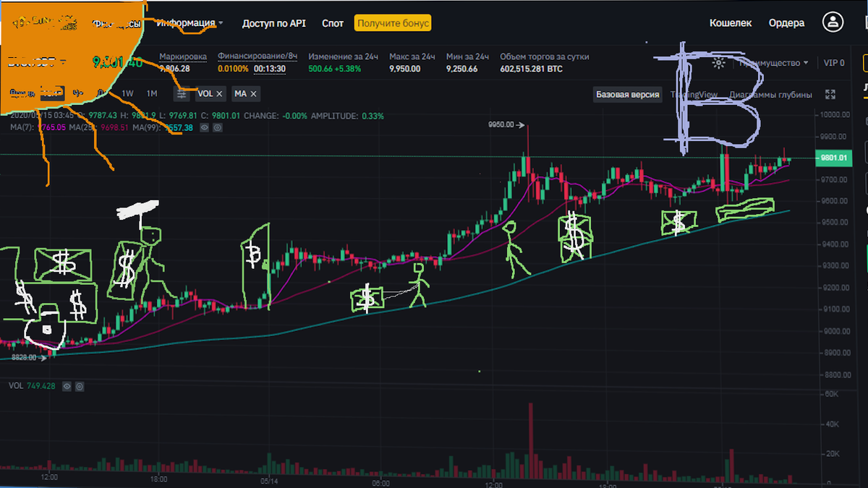Open the Преимущество dropdown
This screenshot has width=868, height=488.
[773, 63]
